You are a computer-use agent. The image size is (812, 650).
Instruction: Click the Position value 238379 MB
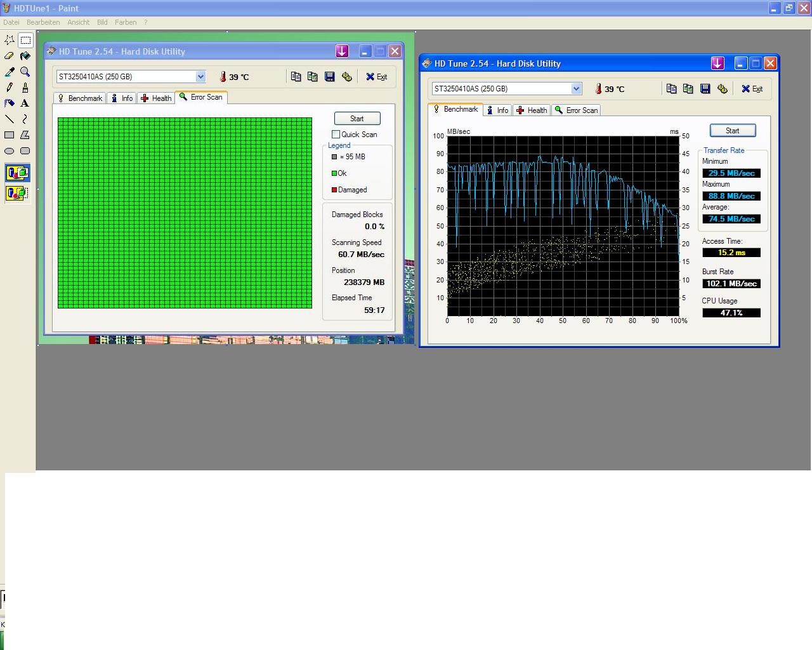click(364, 282)
